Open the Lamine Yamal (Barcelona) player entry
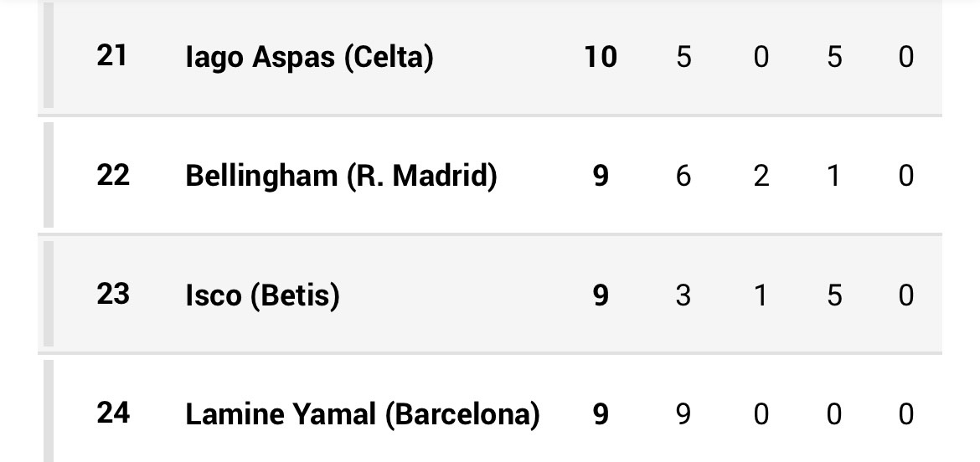The width and height of the screenshot is (980, 462). (362, 414)
